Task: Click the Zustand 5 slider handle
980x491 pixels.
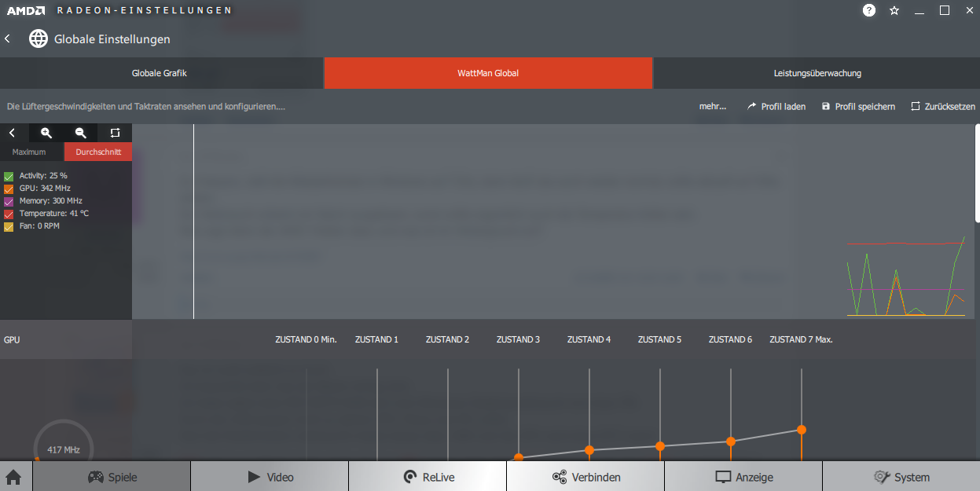Action: (x=660, y=446)
